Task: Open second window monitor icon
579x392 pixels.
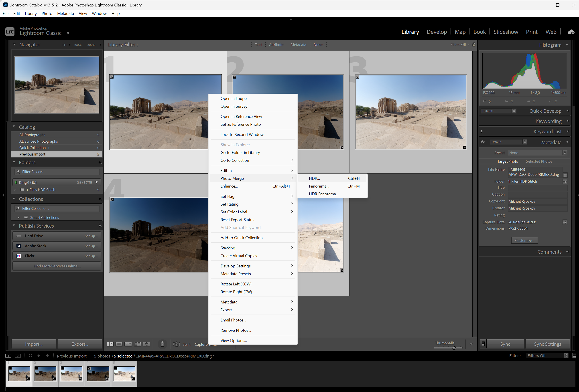Action: pos(17,356)
